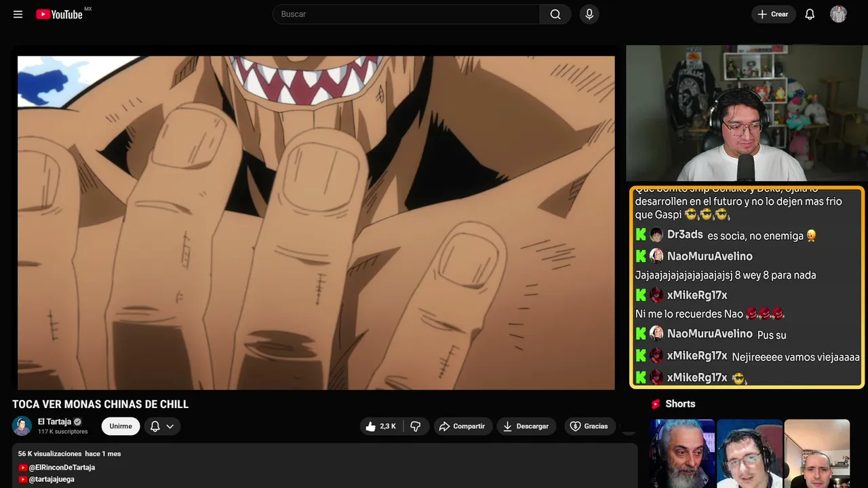Click the Kick badge beside Dr3ads
The width and height of the screenshot is (868, 488).
point(641,235)
